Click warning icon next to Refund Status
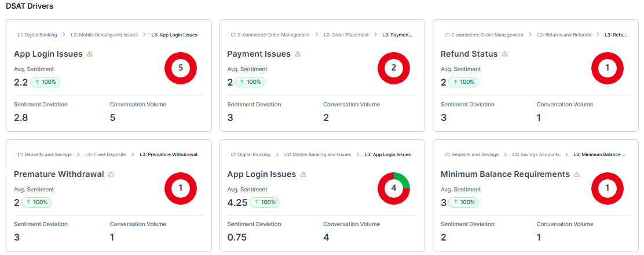644x255 pixels. point(504,54)
